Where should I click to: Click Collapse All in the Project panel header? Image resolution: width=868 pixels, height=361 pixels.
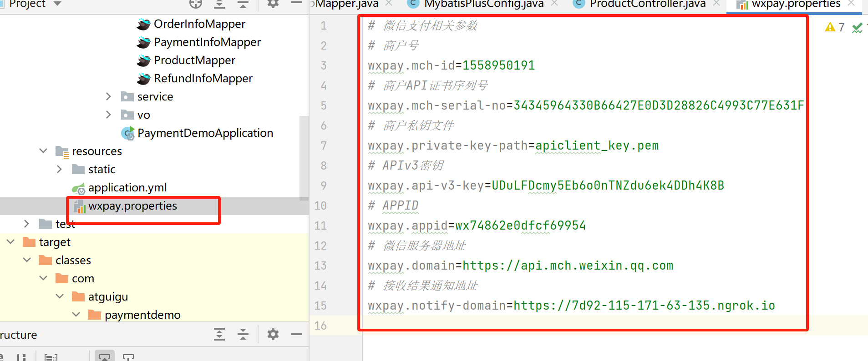click(x=243, y=4)
